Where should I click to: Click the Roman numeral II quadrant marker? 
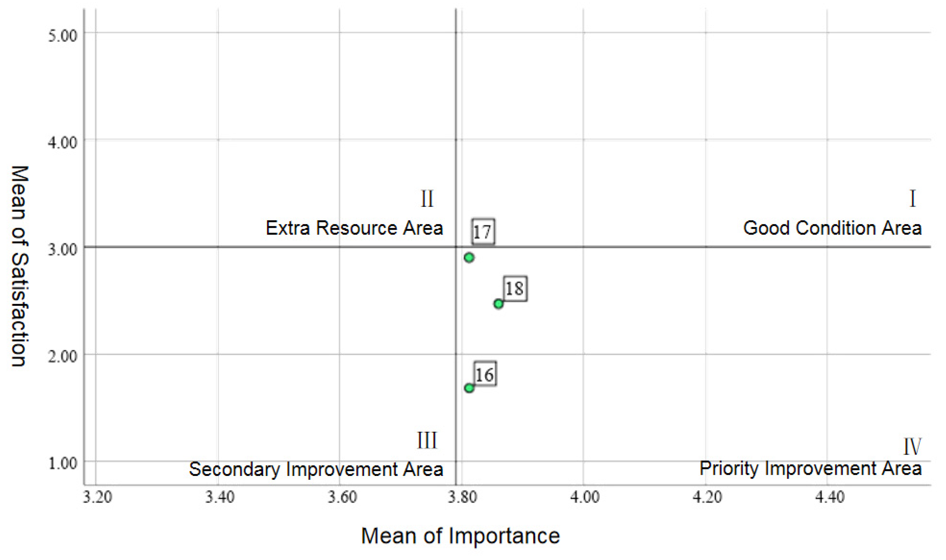click(427, 199)
